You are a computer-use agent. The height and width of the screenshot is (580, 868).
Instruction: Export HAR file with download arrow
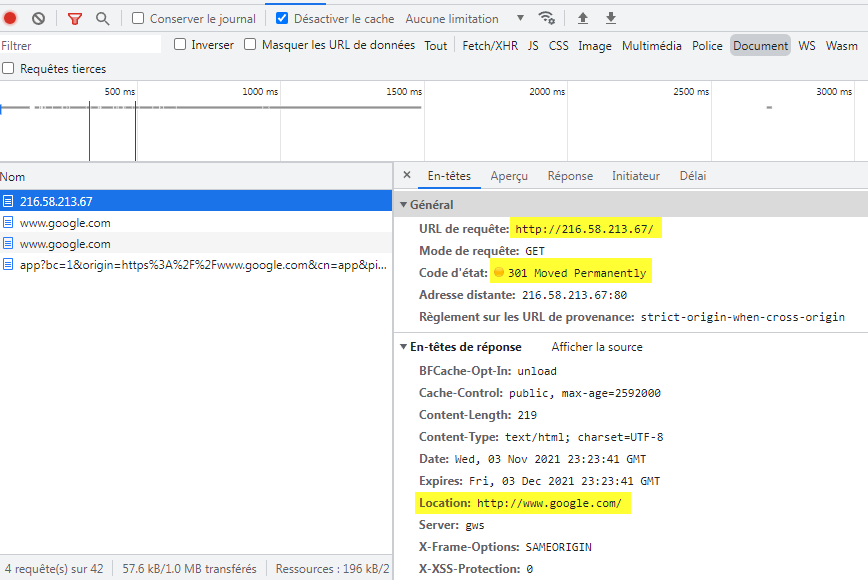click(x=611, y=18)
